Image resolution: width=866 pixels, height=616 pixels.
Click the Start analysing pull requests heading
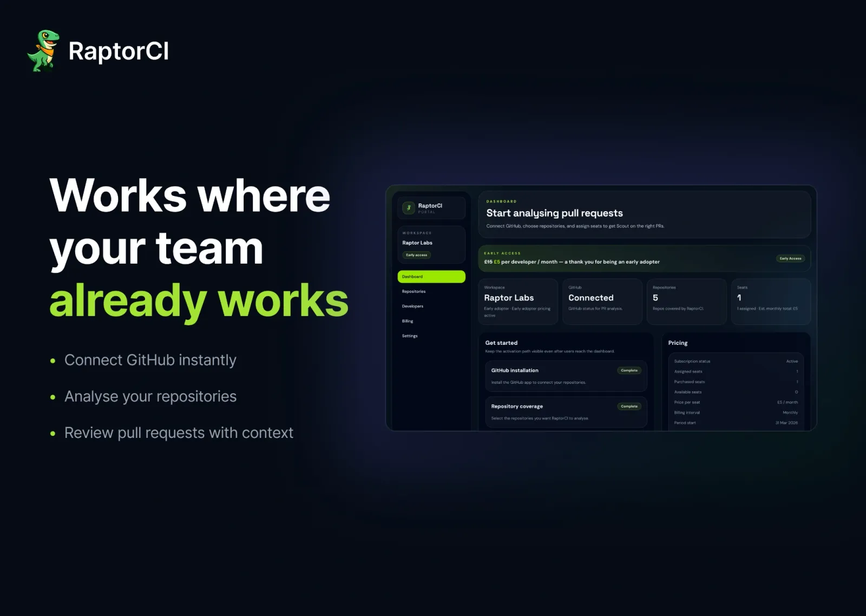tap(554, 213)
